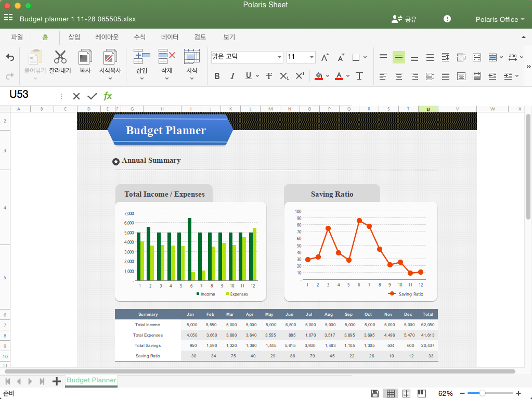Click the Redo arrow icon

pos(10,75)
